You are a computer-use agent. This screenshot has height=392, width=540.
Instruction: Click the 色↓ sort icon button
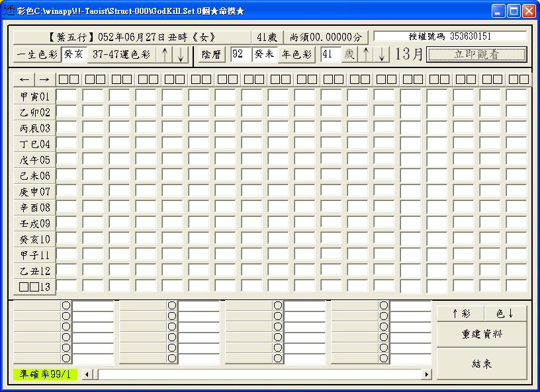tap(507, 312)
